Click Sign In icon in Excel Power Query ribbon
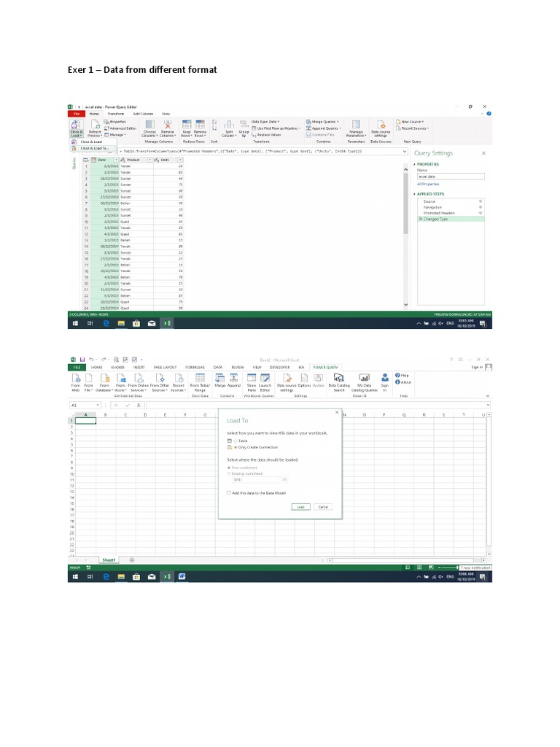The height and width of the screenshot is (747, 560). (385, 378)
